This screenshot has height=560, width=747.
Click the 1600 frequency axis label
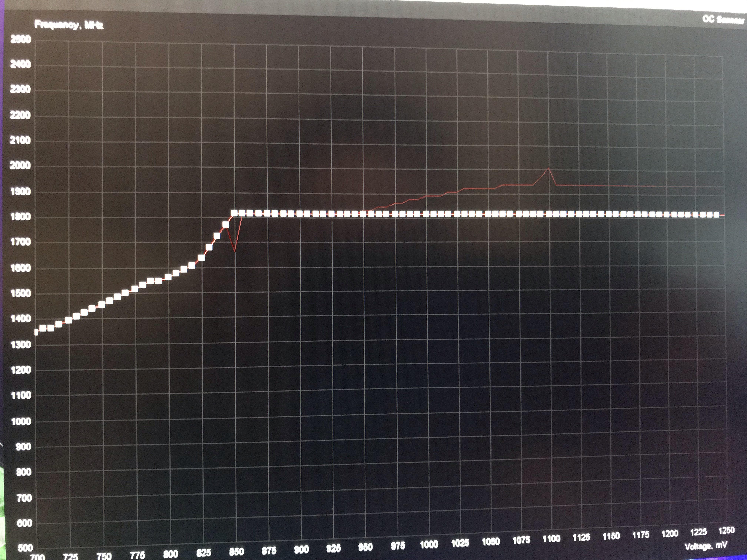[x=21, y=268]
